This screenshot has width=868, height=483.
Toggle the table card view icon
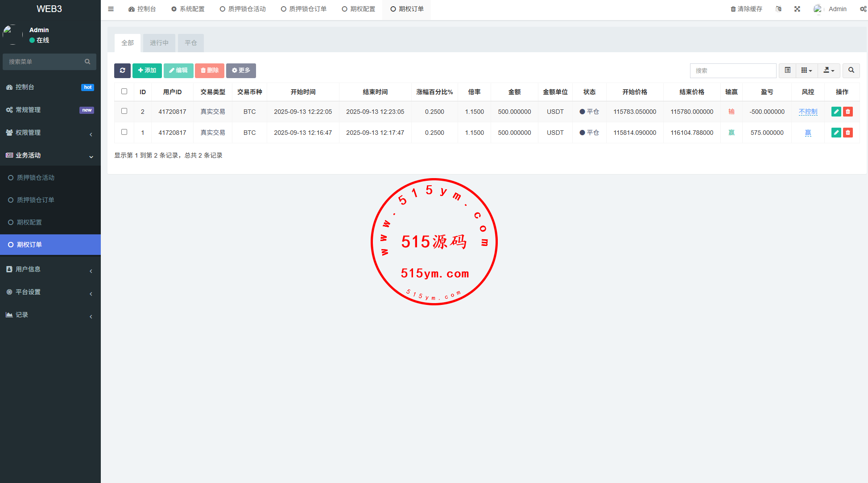787,71
